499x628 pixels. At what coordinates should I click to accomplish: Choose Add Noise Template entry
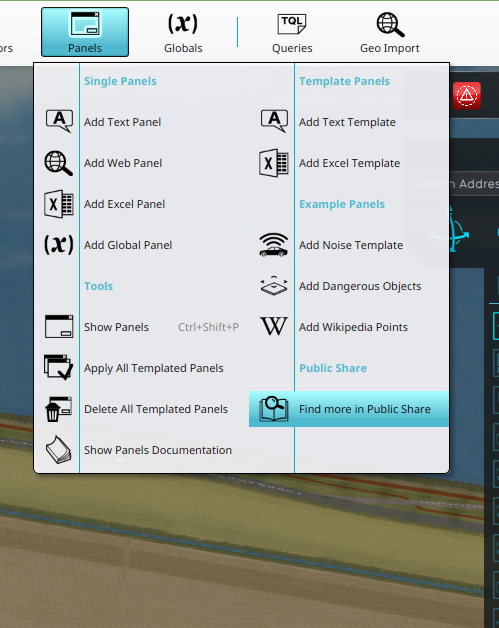(351, 245)
